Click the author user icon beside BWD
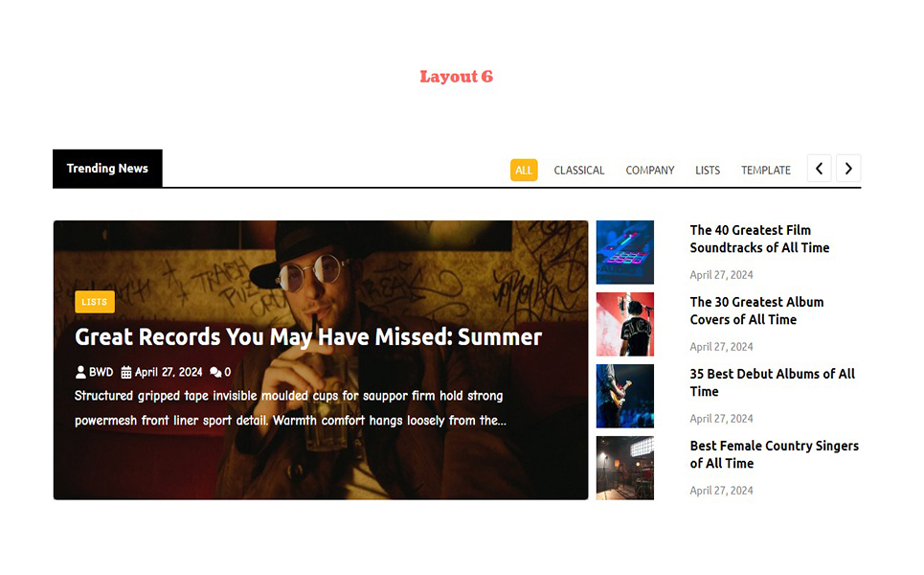Screen dimensions: 924x575 (x=80, y=372)
